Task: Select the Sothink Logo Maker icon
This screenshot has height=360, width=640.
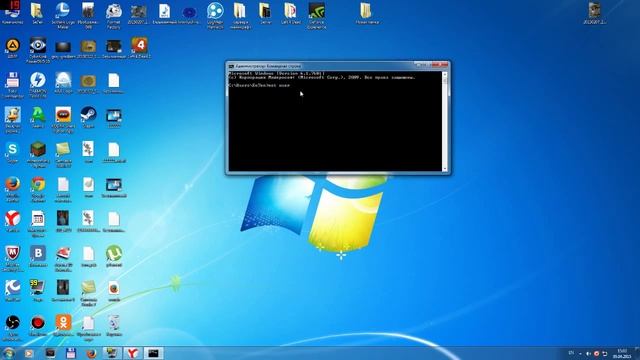Action: (x=63, y=11)
